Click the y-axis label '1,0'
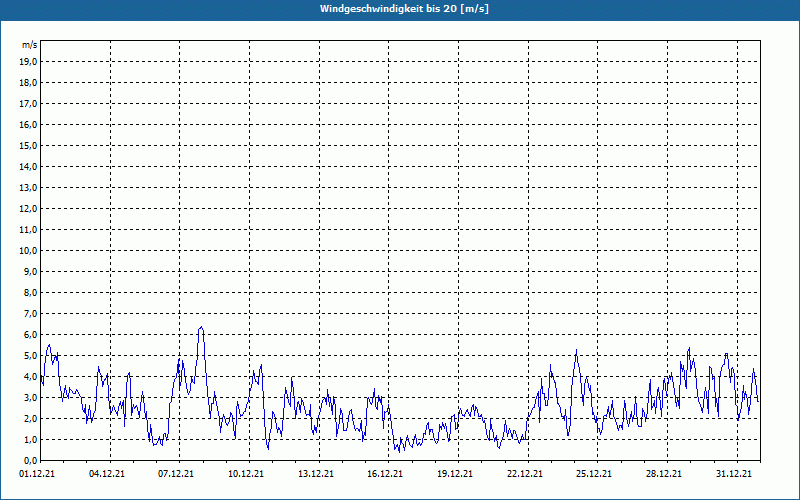This screenshot has height=500, width=800. click(30, 439)
